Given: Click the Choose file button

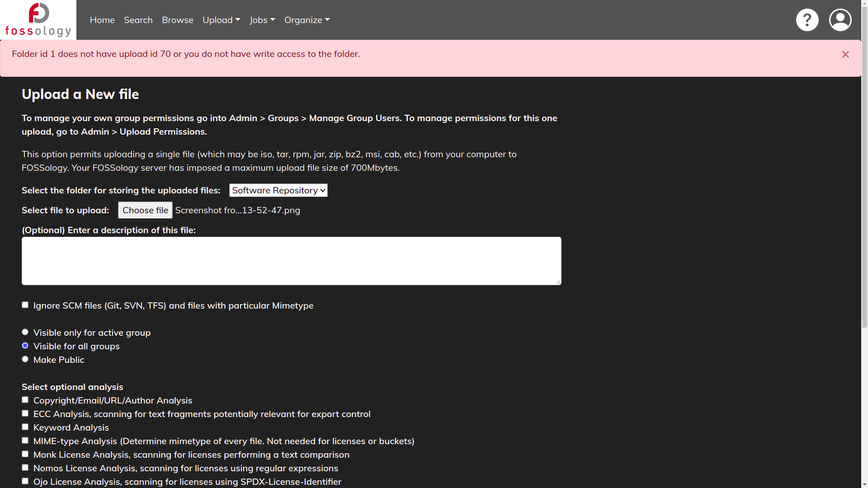Looking at the screenshot, I should tap(145, 210).
